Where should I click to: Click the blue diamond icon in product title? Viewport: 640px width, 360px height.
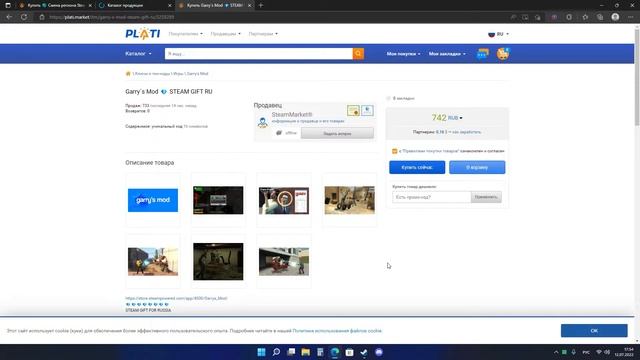pos(164,92)
